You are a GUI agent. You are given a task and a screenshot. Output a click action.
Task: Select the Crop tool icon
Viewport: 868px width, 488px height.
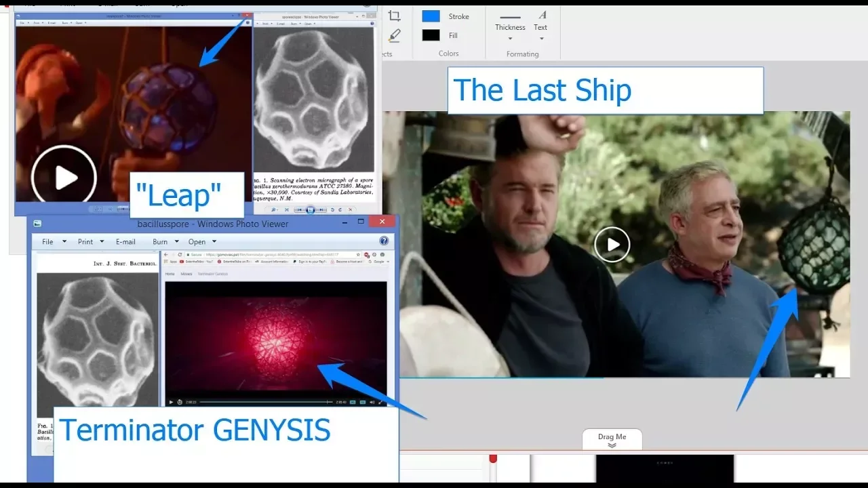(x=394, y=16)
